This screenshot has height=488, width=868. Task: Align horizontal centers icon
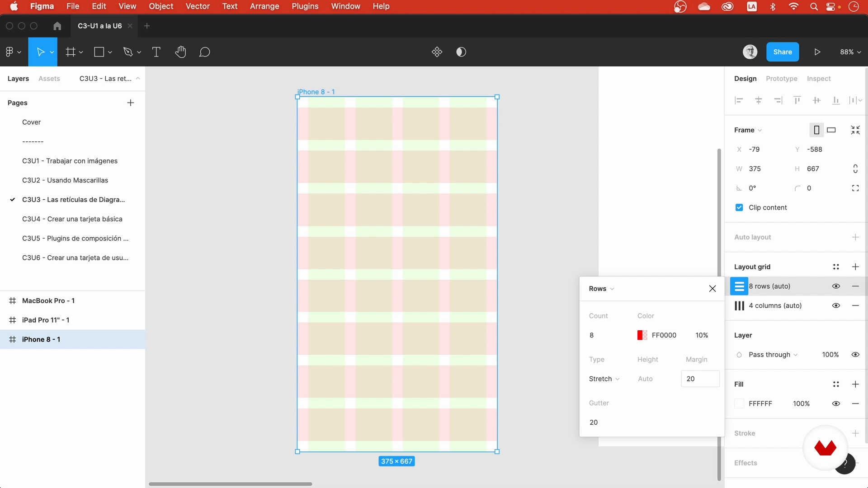[x=759, y=100]
